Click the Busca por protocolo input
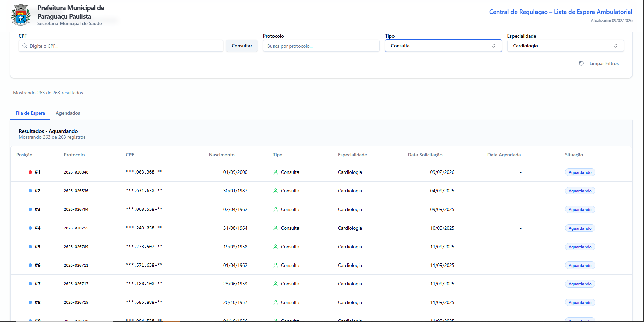The height and width of the screenshot is (322, 644). click(321, 46)
